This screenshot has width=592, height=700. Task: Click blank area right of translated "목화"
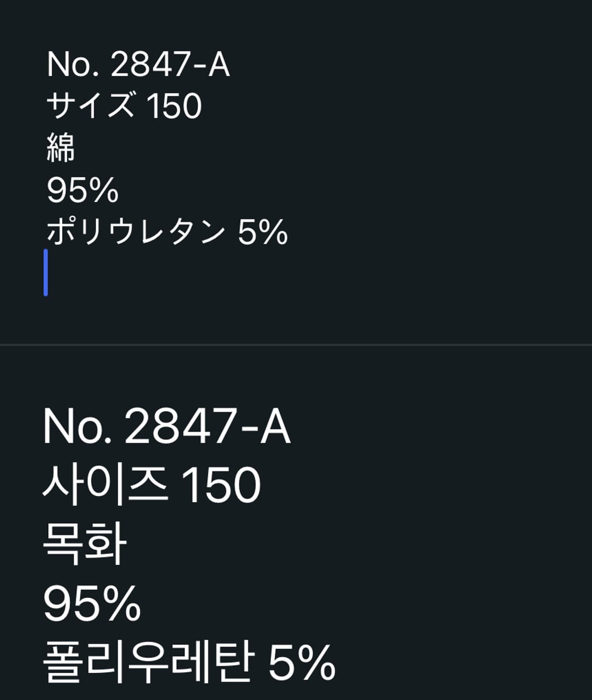point(316,544)
